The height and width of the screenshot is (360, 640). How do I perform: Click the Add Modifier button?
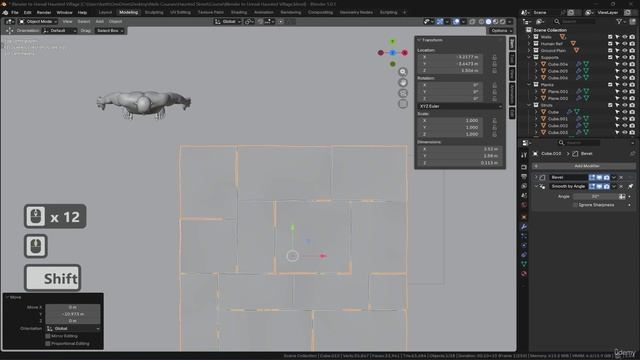pos(584,166)
